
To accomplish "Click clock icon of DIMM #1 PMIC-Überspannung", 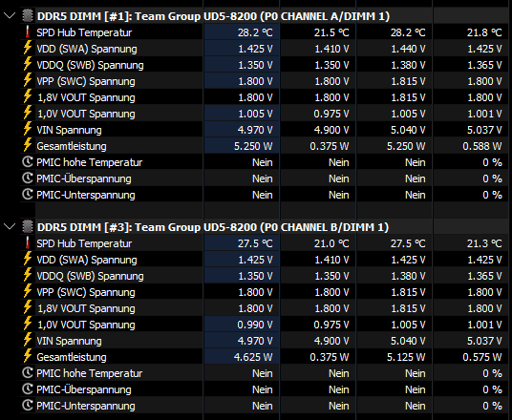I will pyautogui.click(x=28, y=178).
